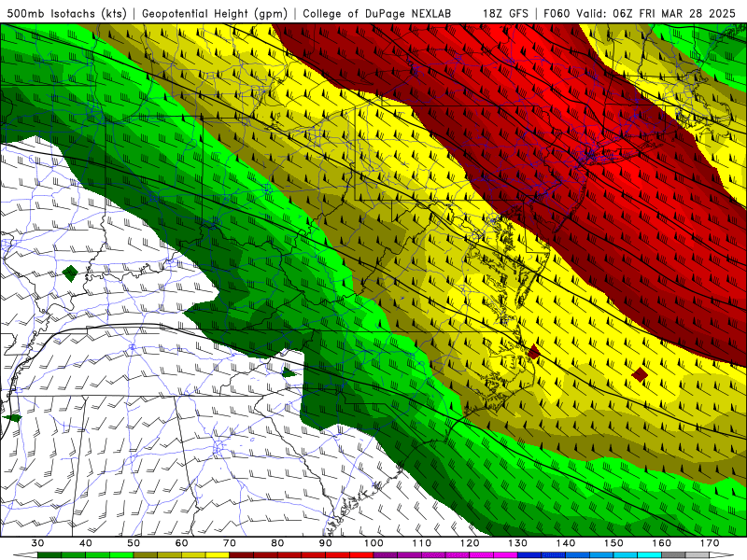Screen dimensions: 747x560
Task: Click the '18Z GFS' model run label
Action: pyautogui.click(x=505, y=13)
